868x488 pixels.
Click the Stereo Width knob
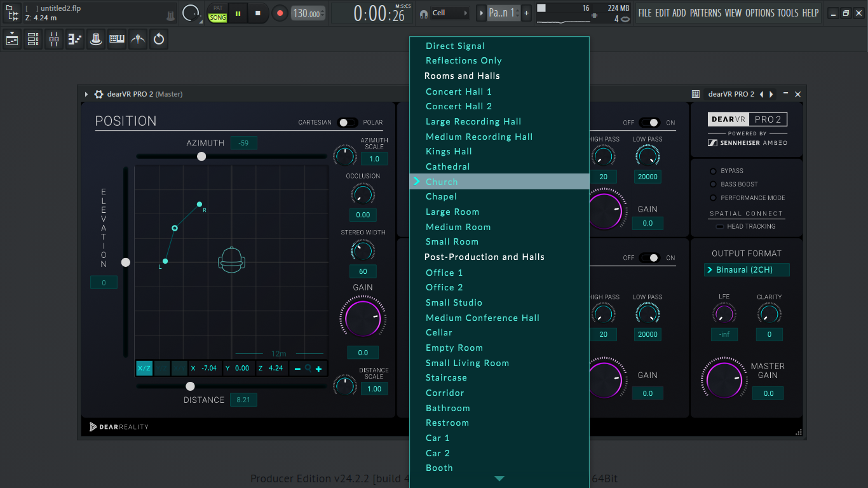(x=363, y=250)
